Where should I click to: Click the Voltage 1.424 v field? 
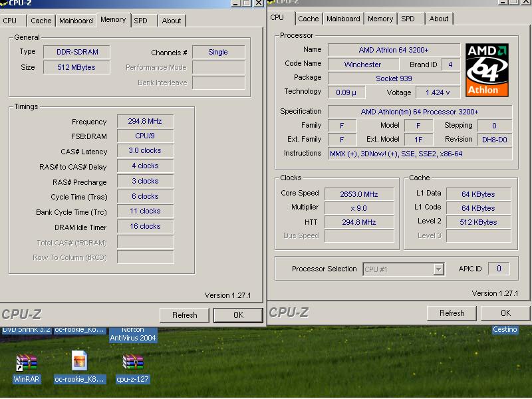[438, 92]
